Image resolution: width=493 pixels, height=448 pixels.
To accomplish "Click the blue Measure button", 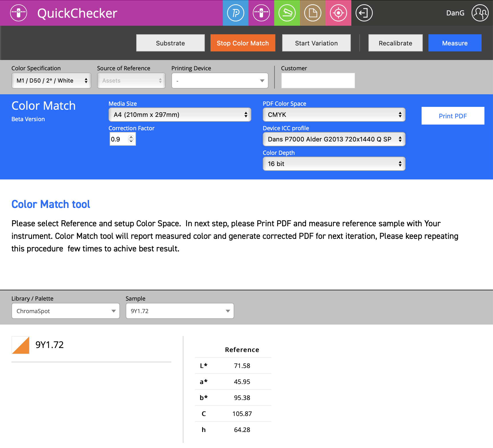I will coord(455,43).
